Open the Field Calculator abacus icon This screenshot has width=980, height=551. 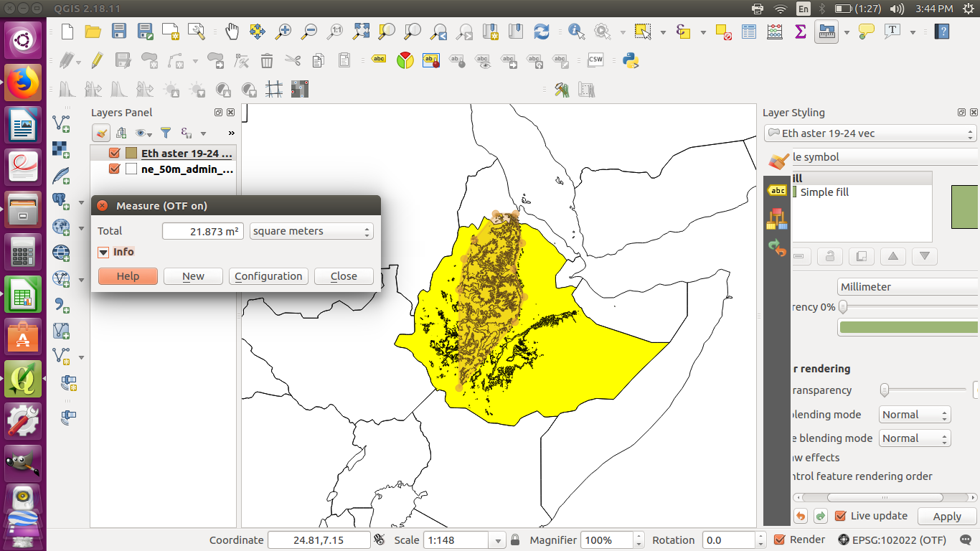[775, 32]
